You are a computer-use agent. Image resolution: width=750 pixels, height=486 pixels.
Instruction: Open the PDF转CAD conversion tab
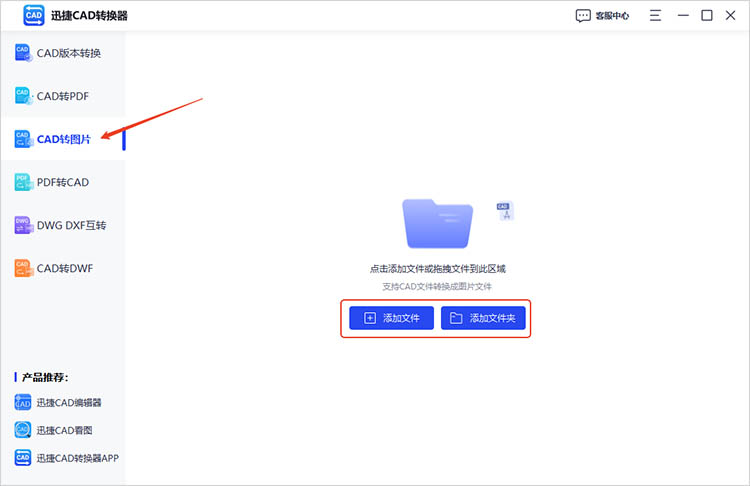click(x=63, y=182)
